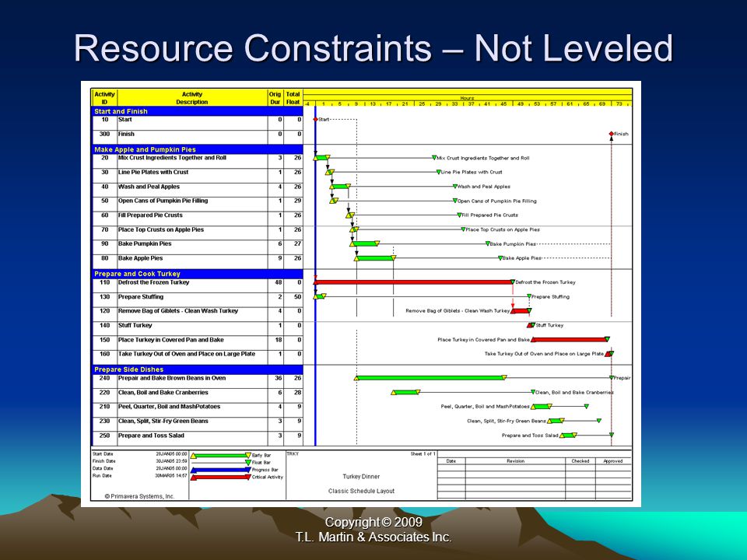Select Stuff Turkey activity row
747x560 pixels.
click(197, 328)
